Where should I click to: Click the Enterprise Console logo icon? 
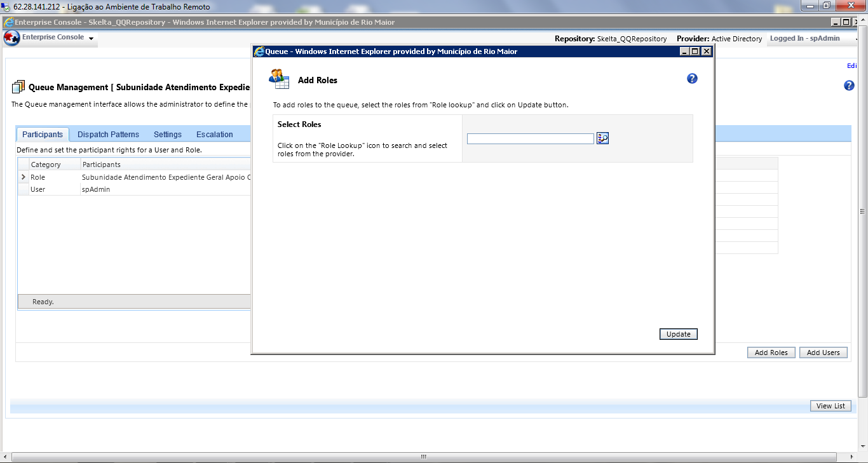point(11,38)
